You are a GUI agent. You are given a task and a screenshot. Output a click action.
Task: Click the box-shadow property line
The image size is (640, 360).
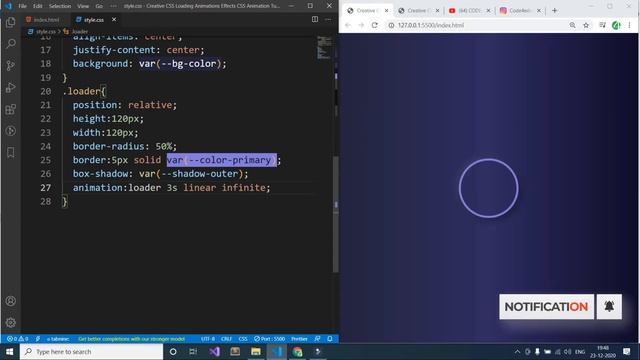[160, 173]
